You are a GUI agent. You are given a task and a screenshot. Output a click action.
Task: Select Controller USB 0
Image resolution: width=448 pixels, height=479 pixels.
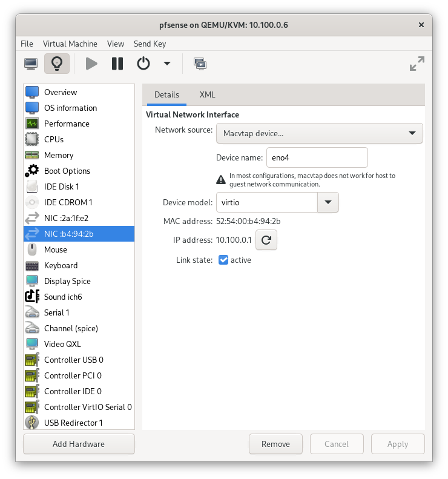click(x=79, y=360)
